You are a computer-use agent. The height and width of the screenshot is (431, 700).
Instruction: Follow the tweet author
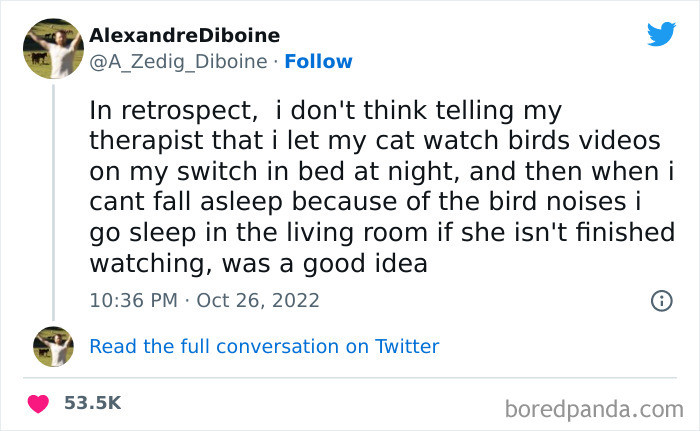tap(318, 61)
